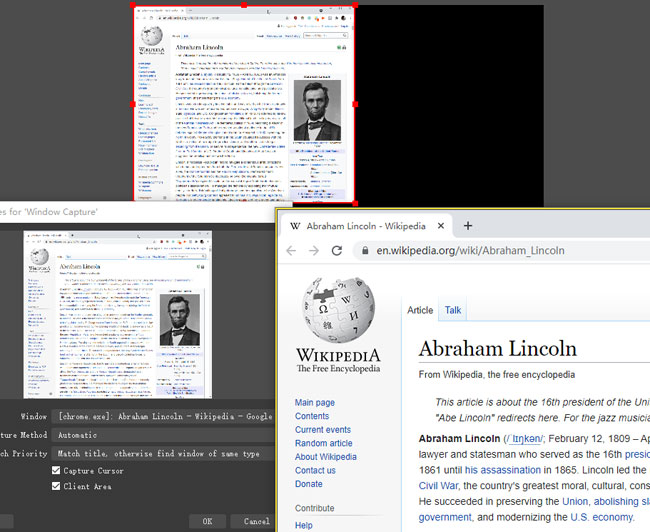The image size is (650, 532).
Task: Open the Window selection dropdown
Action: pos(163,416)
